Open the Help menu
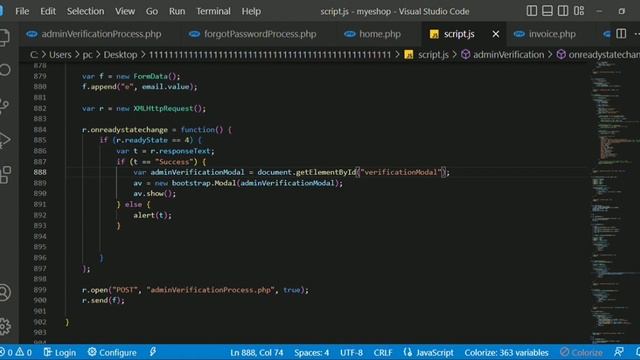Screen dimensions: 640x360 (x=251, y=11)
